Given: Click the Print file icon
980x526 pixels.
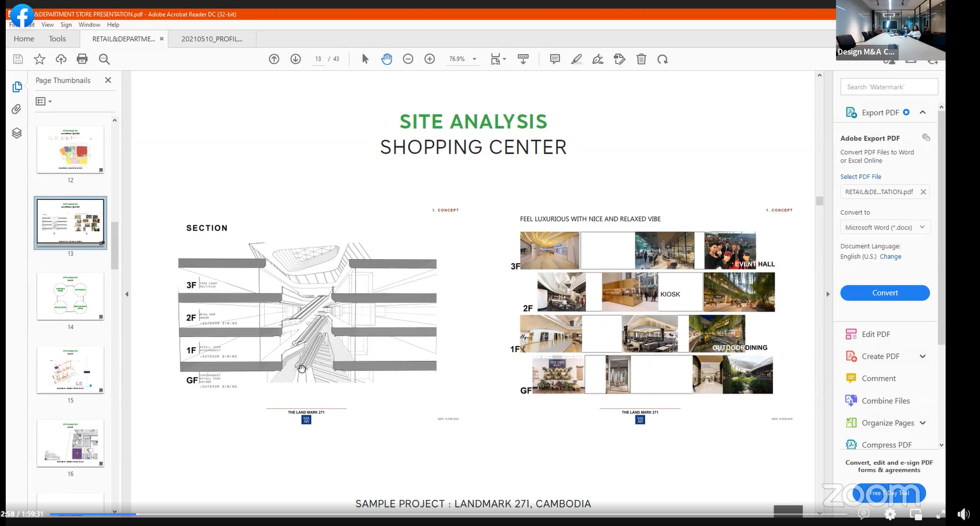Looking at the screenshot, I should [82, 59].
